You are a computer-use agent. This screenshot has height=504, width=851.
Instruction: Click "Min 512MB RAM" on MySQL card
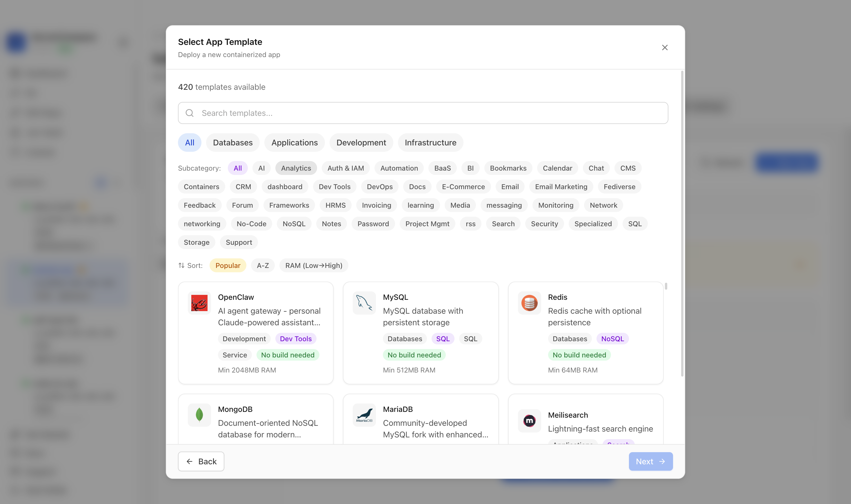(x=409, y=370)
